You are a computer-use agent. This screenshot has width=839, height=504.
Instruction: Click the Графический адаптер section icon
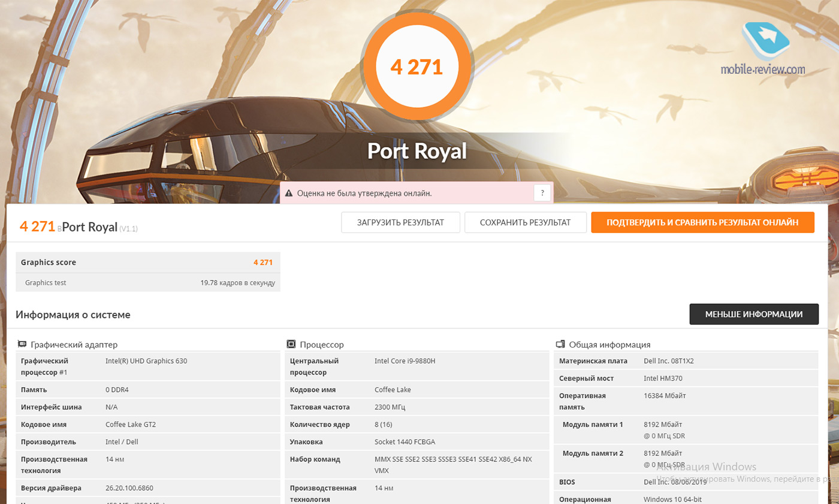pos(22,345)
